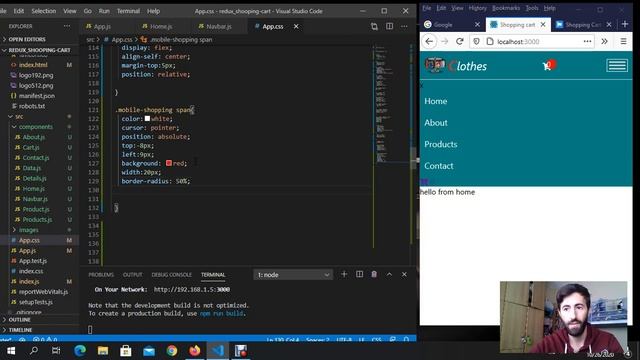Viewport: 640px width, 360px height.
Task: Click the 'npm run build' link in terminal
Action: tap(222, 313)
